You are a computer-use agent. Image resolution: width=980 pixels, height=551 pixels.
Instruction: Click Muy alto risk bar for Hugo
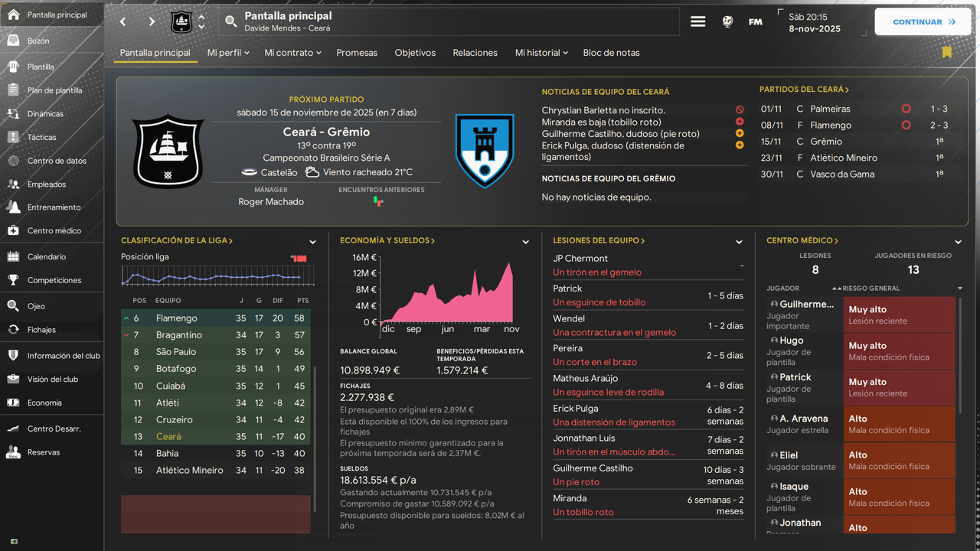click(900, 351)
